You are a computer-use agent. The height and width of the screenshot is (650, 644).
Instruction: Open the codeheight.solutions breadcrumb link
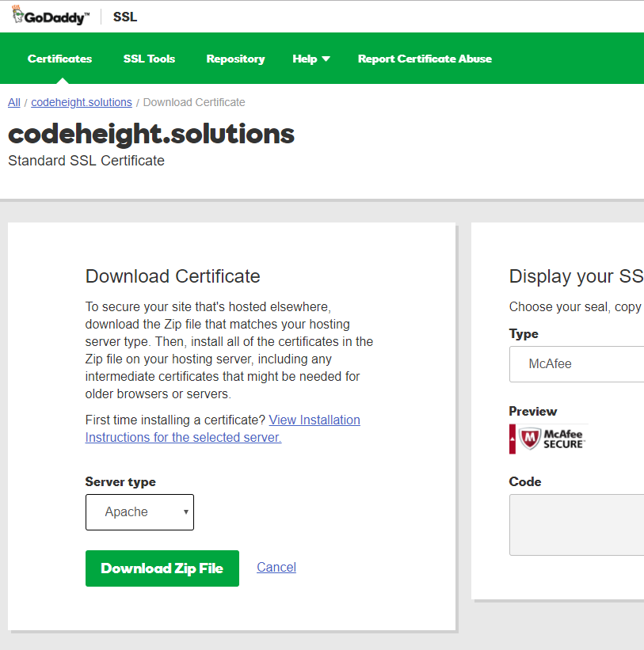81,102
